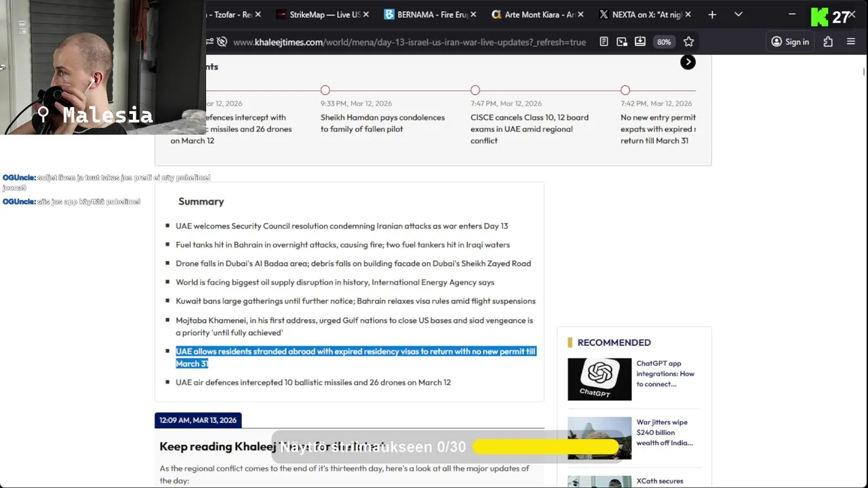This screenshot has width=868, height=488.
Task: Click summary item about Bahrain fuel tanks
Action: [x=342, y=245]
